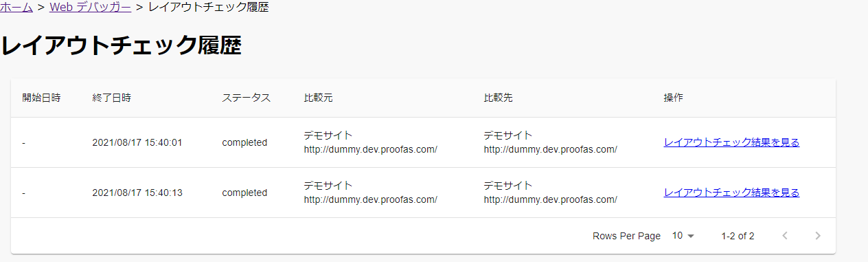Click the 比較先 column header
This screenshot has height=262, width=868.
[x=498, y=98]
